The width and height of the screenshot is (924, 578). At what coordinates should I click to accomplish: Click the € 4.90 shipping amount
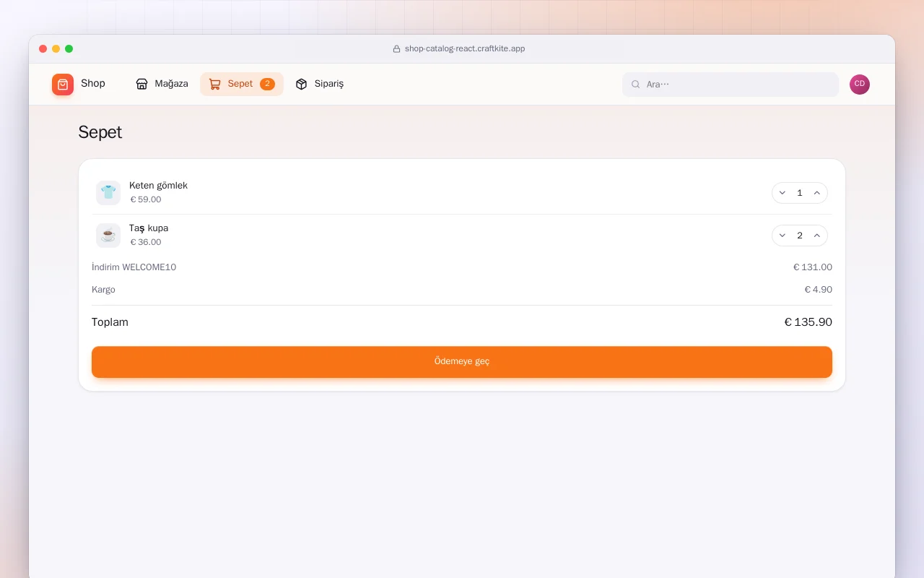coord(819,290)
